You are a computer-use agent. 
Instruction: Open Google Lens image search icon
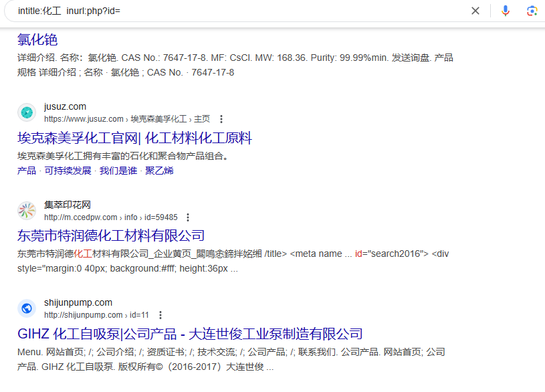coord(532,11)
